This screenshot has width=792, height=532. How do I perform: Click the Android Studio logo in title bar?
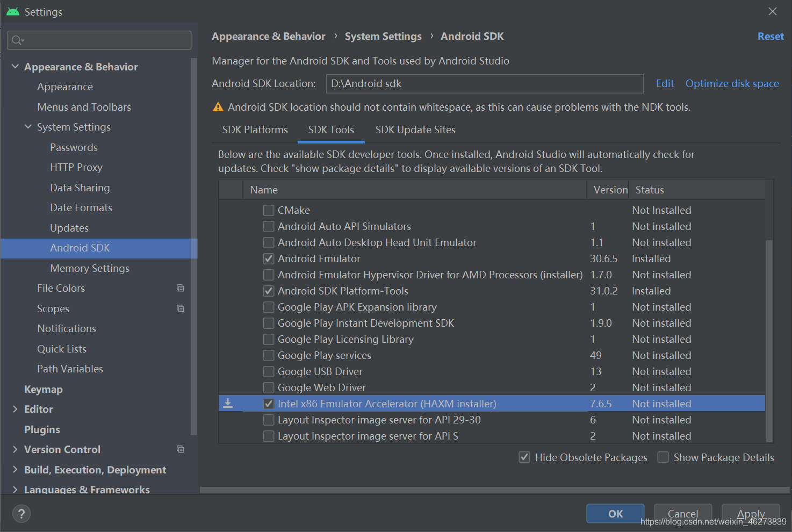(13, 11)
